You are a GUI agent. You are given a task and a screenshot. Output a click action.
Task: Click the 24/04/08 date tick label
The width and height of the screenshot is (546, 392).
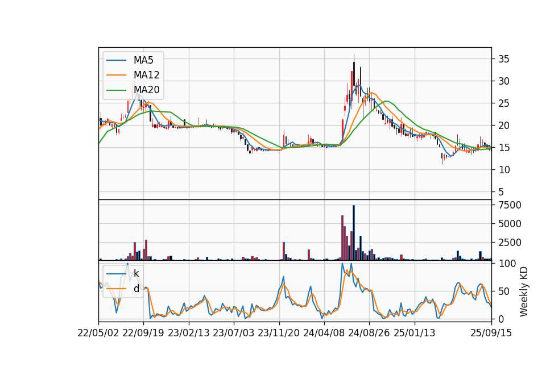point(324,333)
